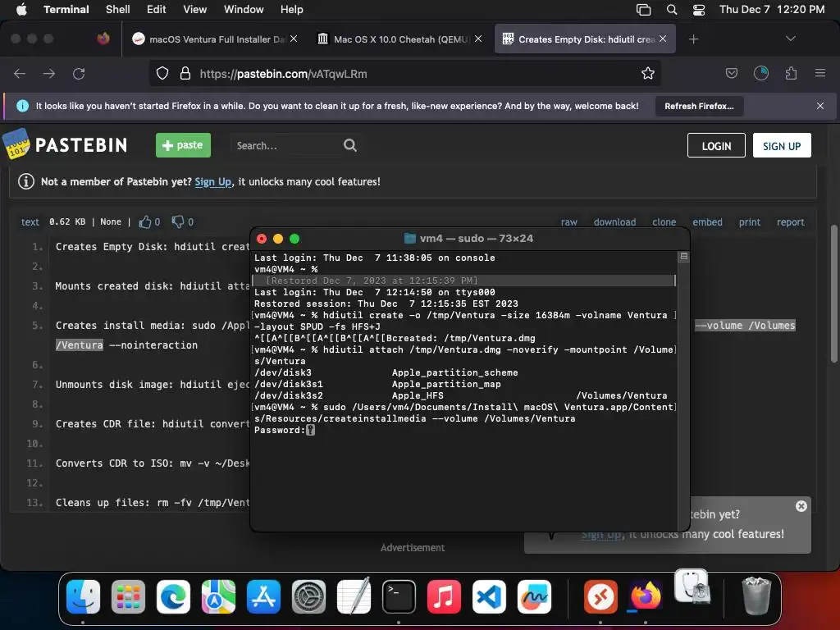Viewport: 840px width, 630px height.
Task: Go back to previous page
Action: click(20, 73)
